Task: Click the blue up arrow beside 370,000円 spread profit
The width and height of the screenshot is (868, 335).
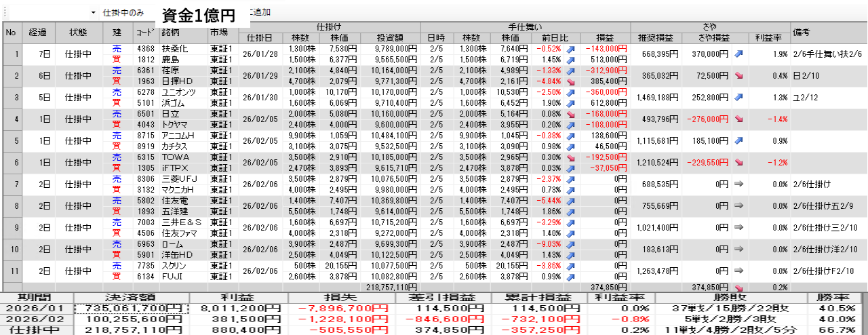Action: [738, 54]
